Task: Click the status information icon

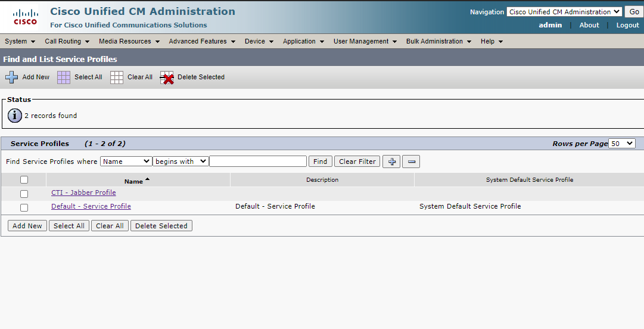Action: [15, 116]
